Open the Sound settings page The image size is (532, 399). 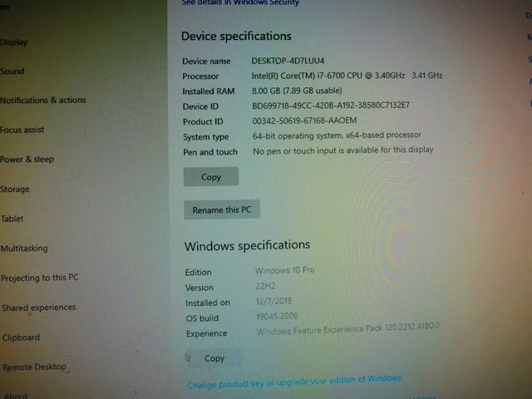(x=12, y=71)
